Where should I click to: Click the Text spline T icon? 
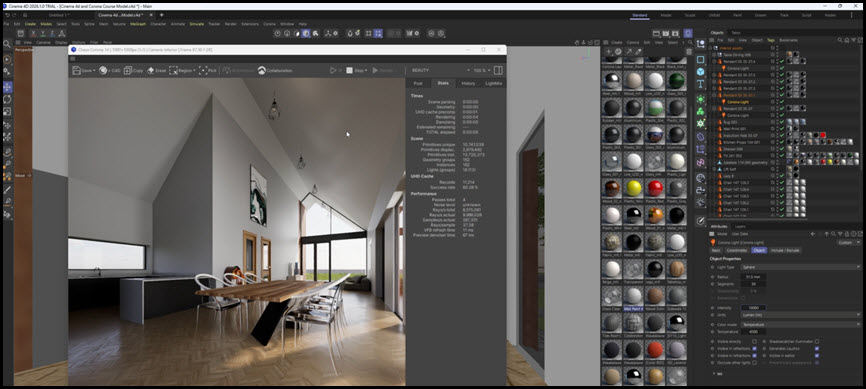click(x=700, y=84)
